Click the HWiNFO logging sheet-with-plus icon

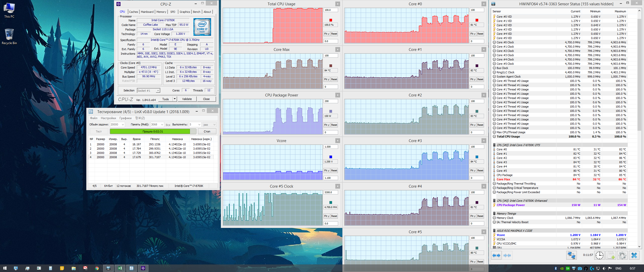tap(611, 255)
